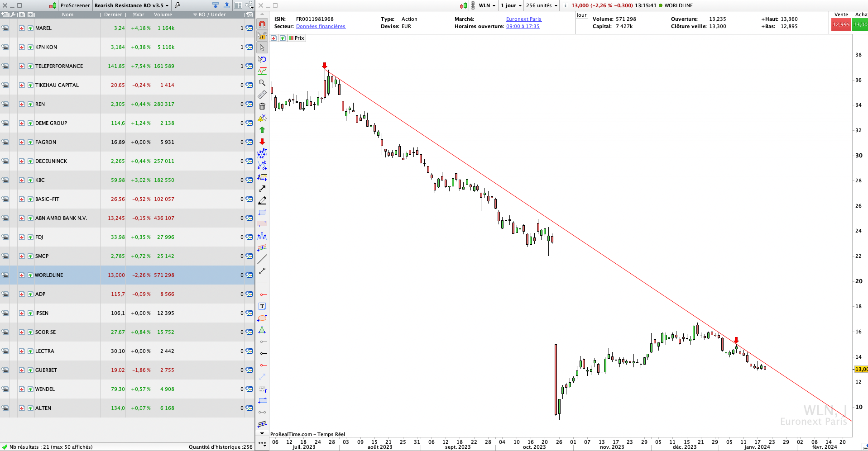Click the undo cursor tool

coord(262,59)
